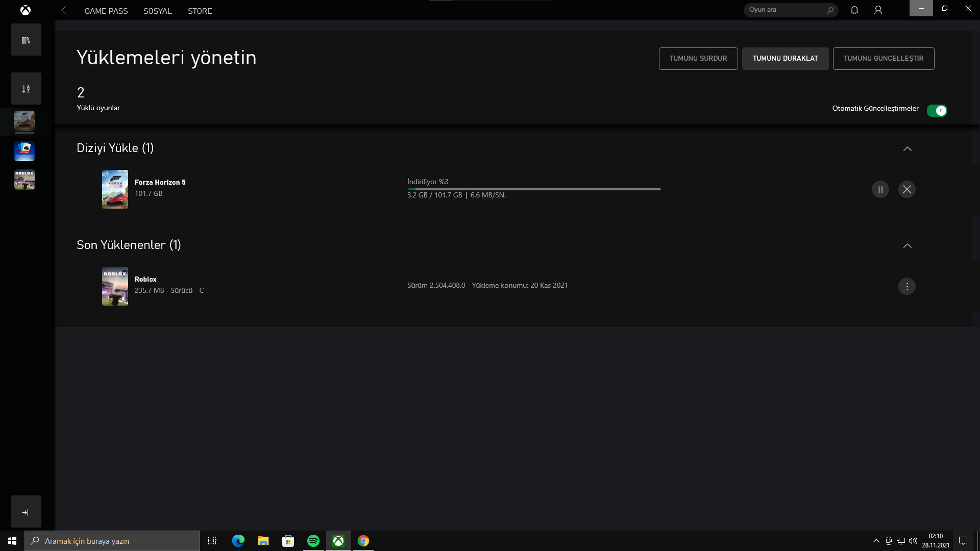Open the profile account icon
The height and width of the screenshot is (551, 980).
click(878, 10)
